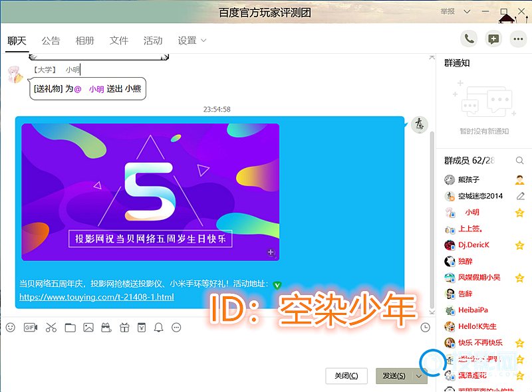Expand title bar down-arrow menu
The width and height of the screenshot is (532, 392).
pos(467,12)
